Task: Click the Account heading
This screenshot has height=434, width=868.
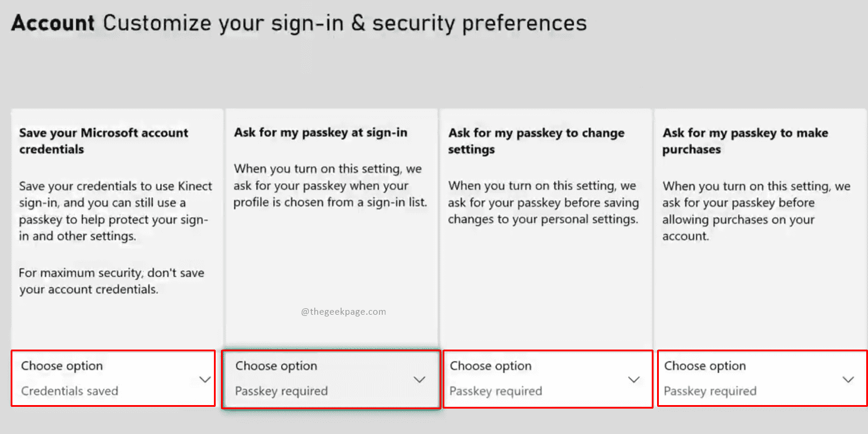Action: tap(53, 22)
